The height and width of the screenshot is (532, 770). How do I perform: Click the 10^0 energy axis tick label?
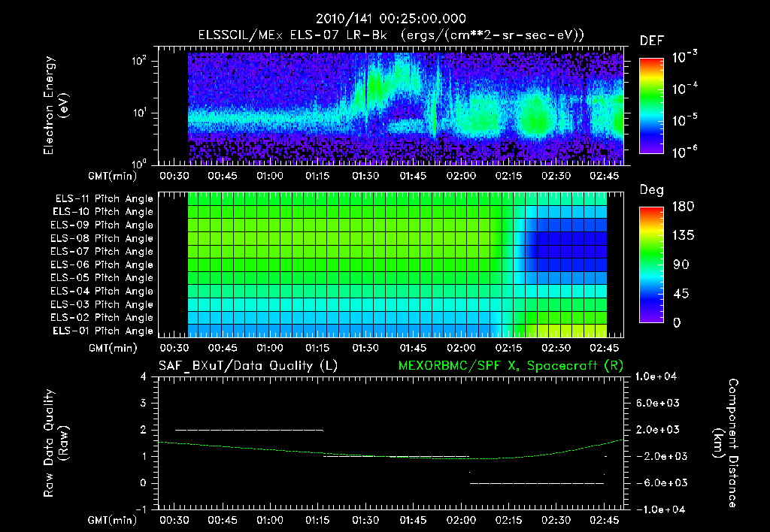(139, 163)
